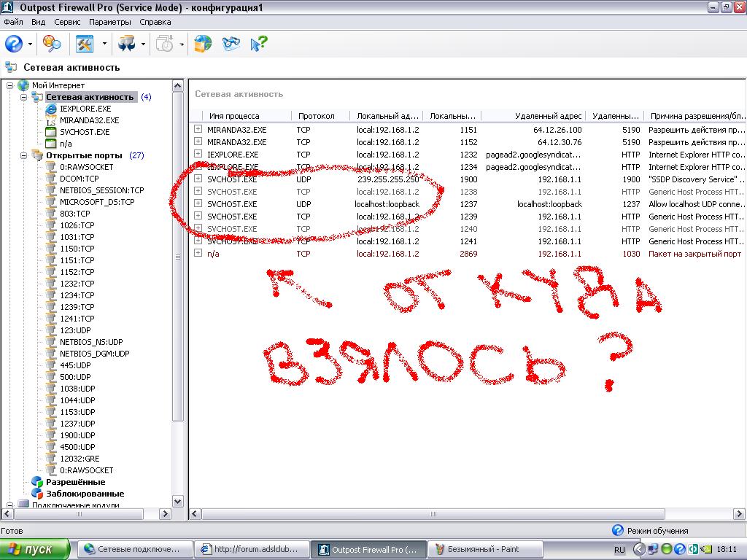747x560 pixels.
Task: Collapse the Открытые порты tree node
Action: [x=23, y=155]
